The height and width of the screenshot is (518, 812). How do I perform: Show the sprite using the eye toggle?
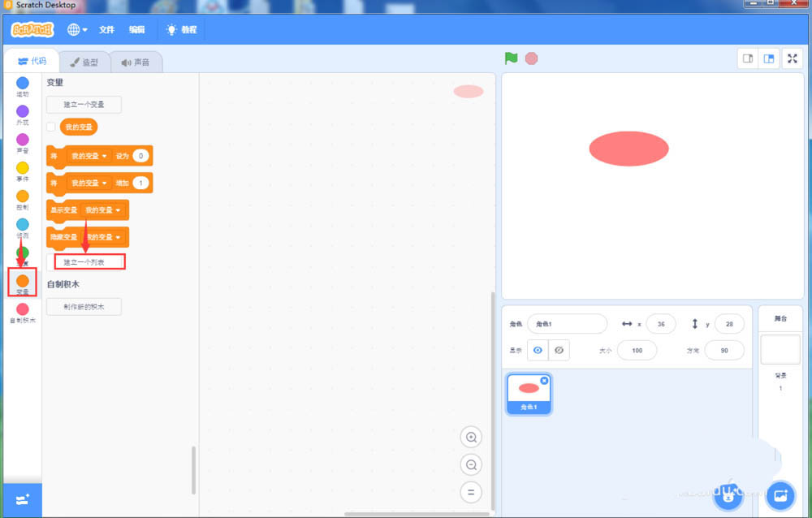538,350
